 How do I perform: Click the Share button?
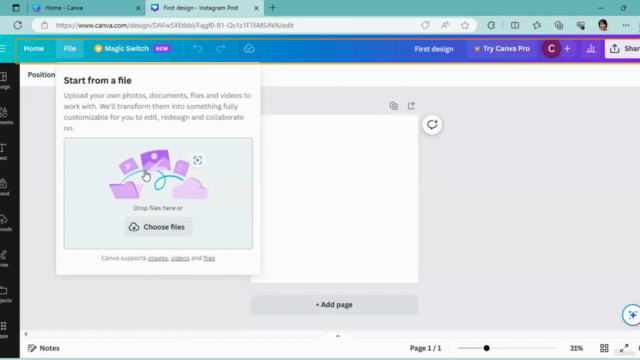623,49
